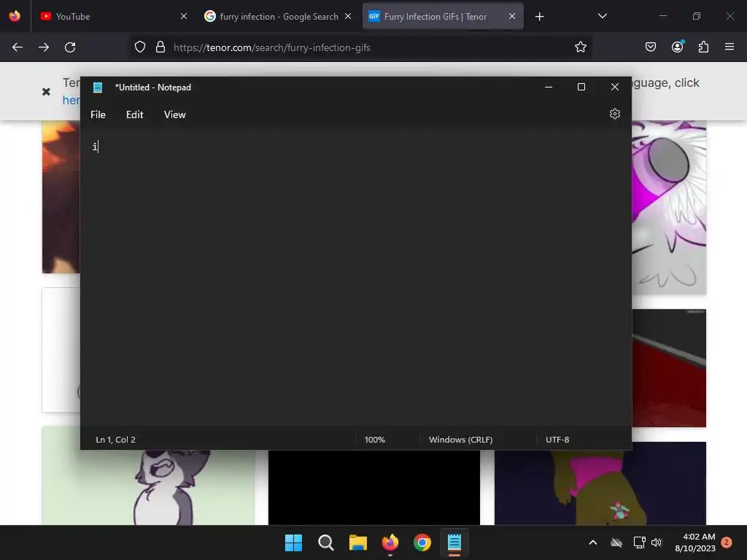
Task: Click the purple white furry GIF thumbnail
Action: 669,207
